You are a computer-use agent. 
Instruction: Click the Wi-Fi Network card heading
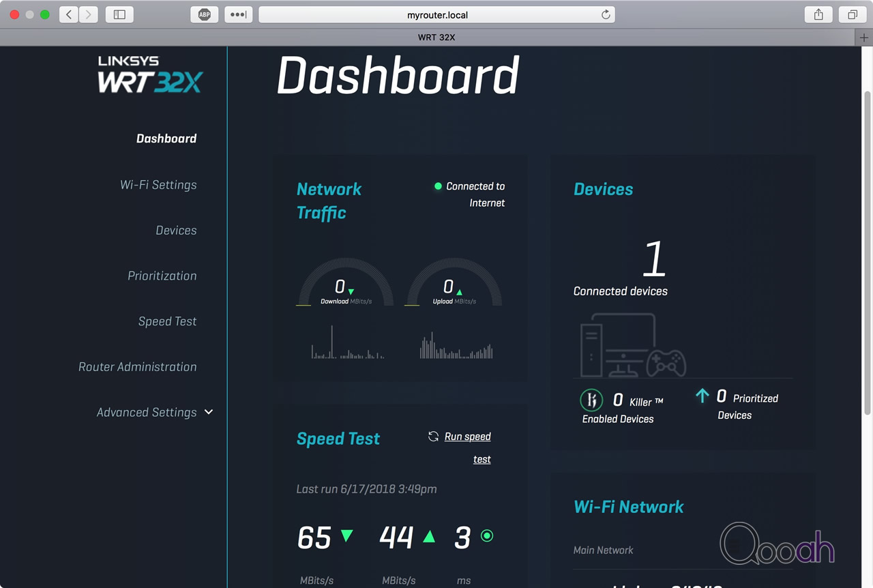click(629, 507)
